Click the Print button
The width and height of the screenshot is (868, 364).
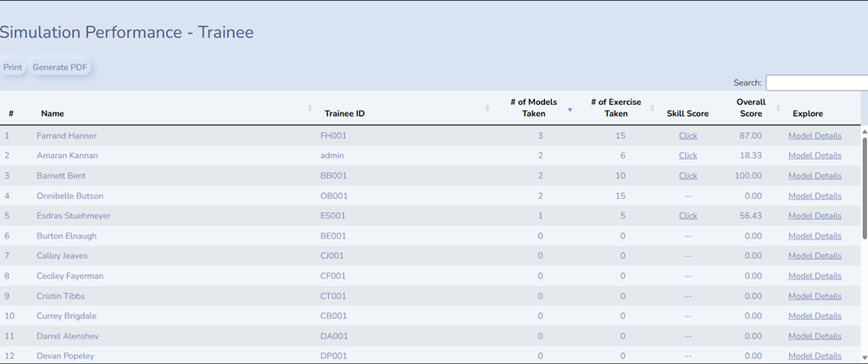point(12,68)
